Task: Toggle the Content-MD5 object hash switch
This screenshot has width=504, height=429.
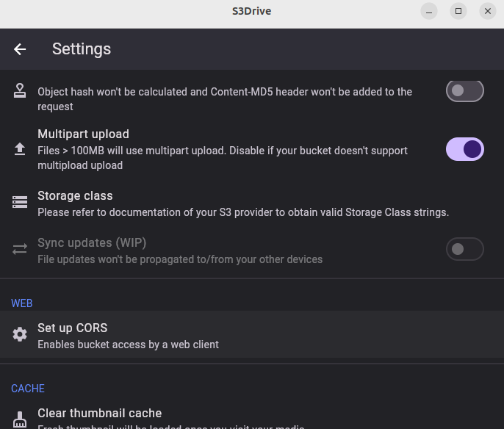Action: click(465, 91)
